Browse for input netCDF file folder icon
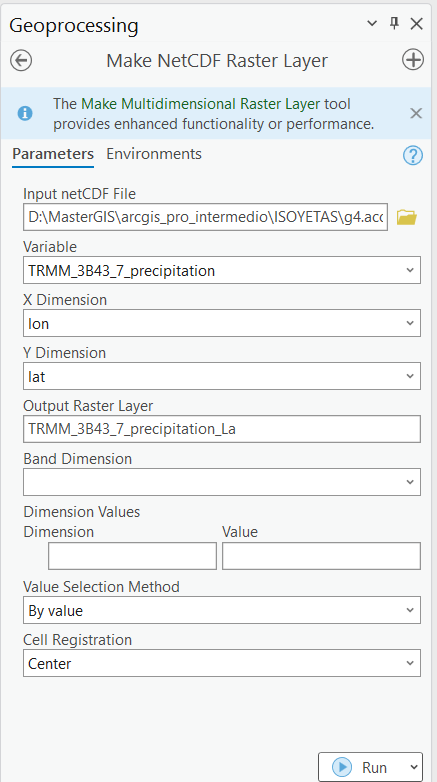Screen dimensions: 437x782 (407, 217)
